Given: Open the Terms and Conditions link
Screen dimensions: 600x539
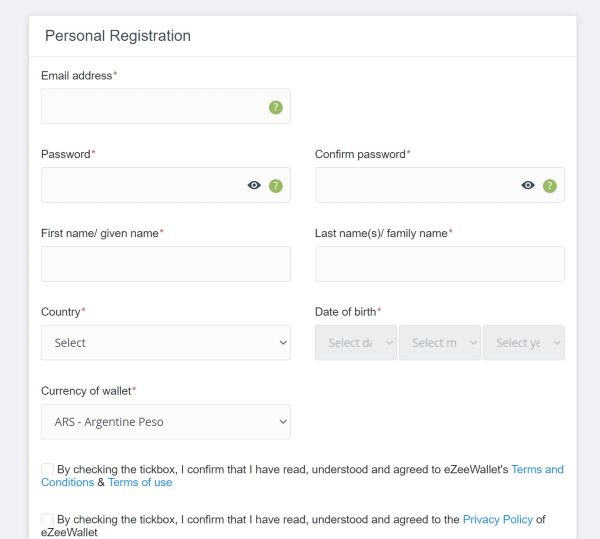Looking at the screenshot, I should [537, 469].
